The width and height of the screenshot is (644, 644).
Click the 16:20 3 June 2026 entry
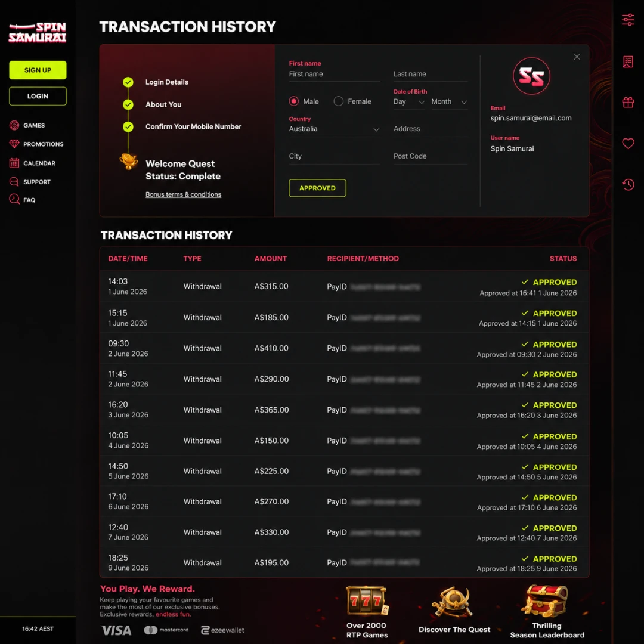(128, 410)
